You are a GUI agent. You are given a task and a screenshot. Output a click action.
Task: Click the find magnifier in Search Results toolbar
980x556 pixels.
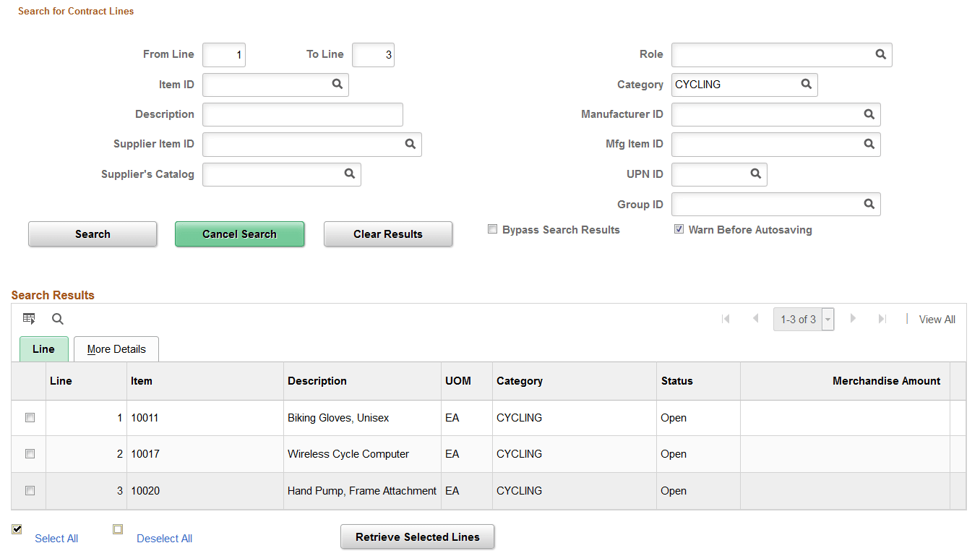[x=57, y=319]
